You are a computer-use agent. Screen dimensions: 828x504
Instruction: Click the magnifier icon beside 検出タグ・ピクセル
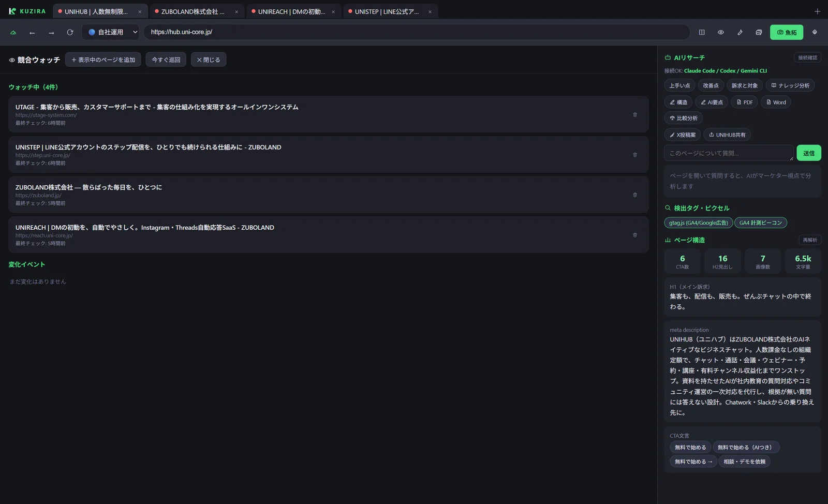click(668, 208)
